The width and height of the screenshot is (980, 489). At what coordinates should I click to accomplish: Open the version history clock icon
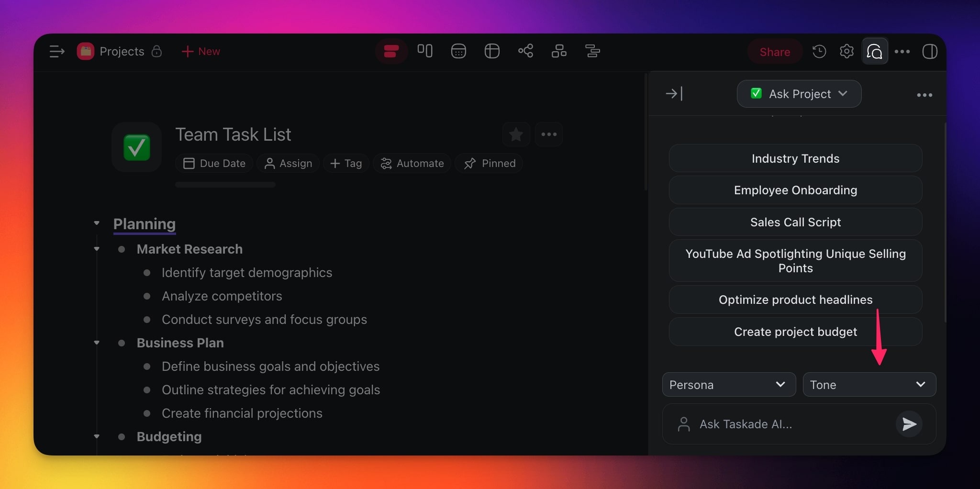coord(819,51)
